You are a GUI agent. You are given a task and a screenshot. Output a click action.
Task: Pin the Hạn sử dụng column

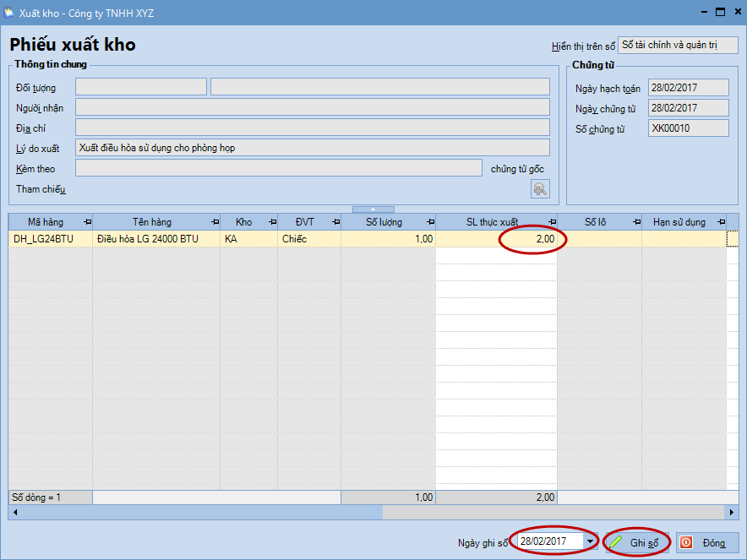click(x=722, y=222)
